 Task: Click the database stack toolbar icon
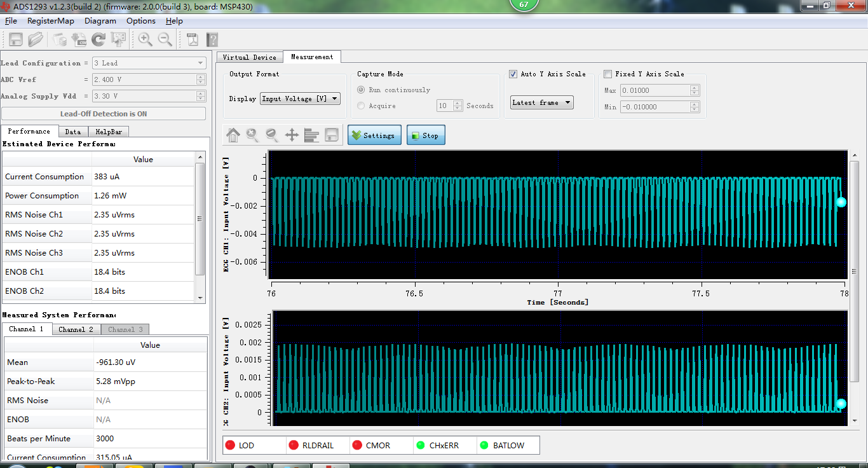click(x=60, y=39)
